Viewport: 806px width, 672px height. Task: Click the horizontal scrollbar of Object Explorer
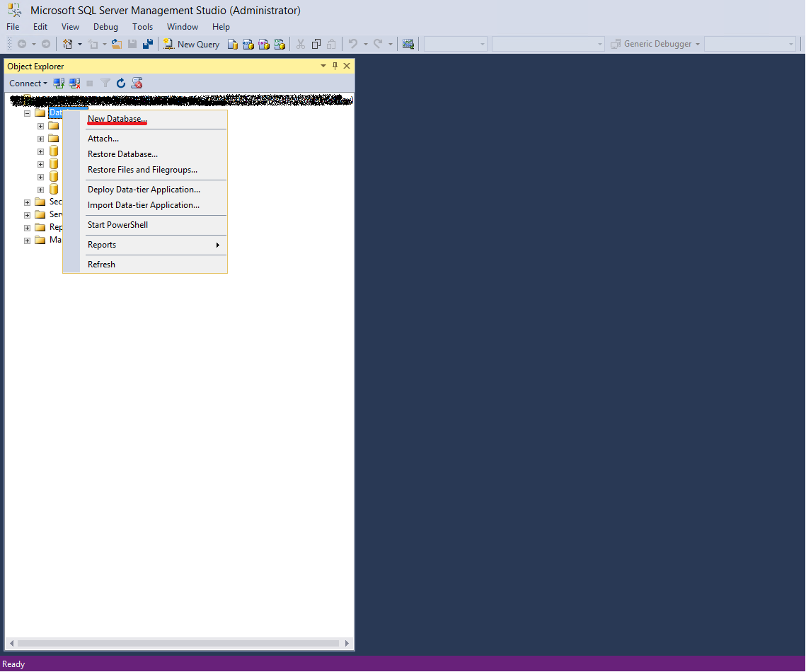(177, 643)
